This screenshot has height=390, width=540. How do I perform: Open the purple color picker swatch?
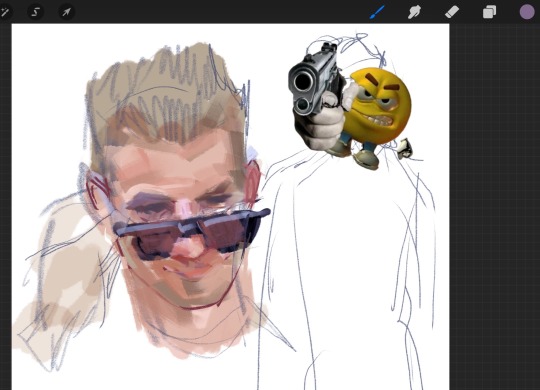(x=527, y=12)
